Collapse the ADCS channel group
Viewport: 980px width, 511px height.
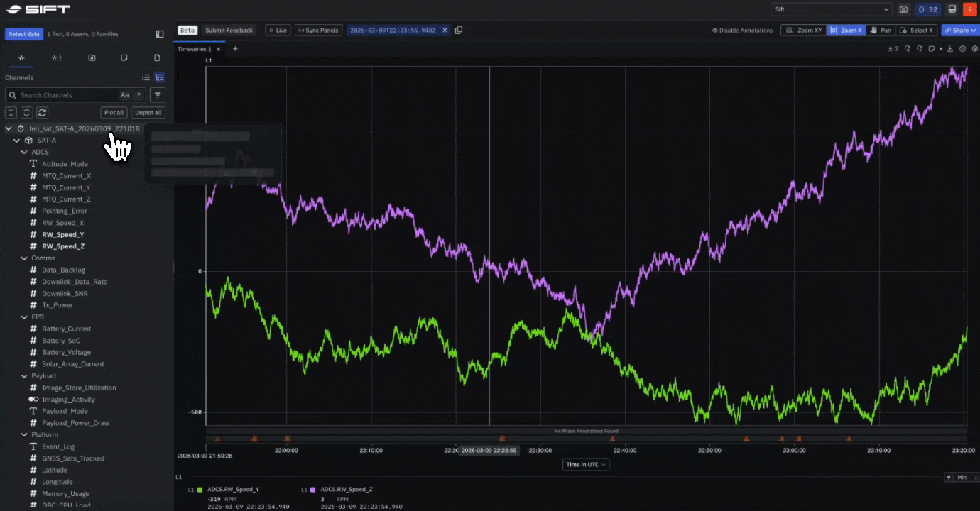pyautogui.click(x=24, y=152)
